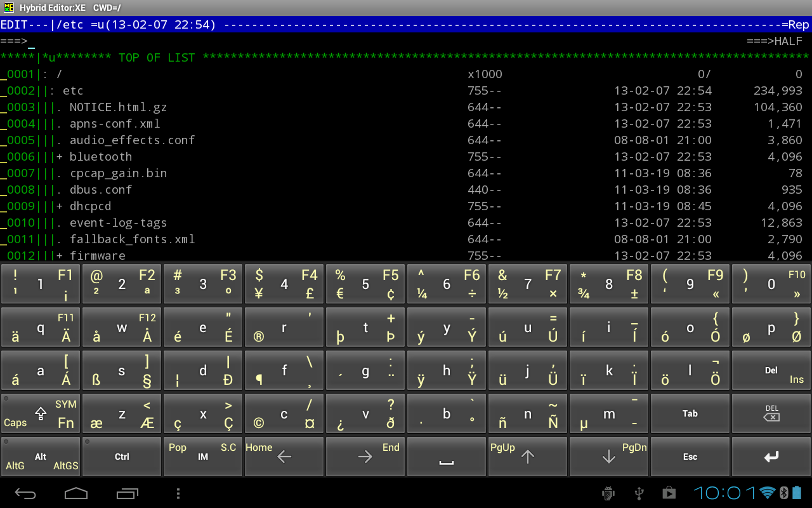Select the audio_effects.conf file row

tap(406, 140)
